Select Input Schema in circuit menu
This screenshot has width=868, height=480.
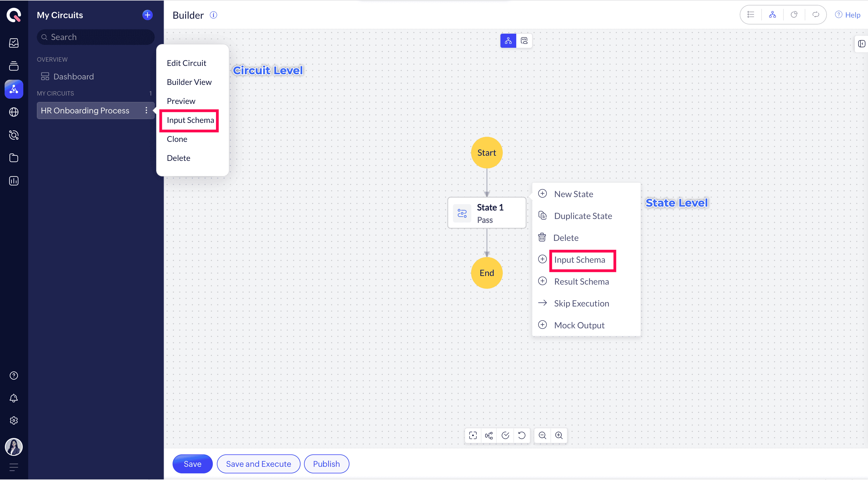click(x=190, y=120)
